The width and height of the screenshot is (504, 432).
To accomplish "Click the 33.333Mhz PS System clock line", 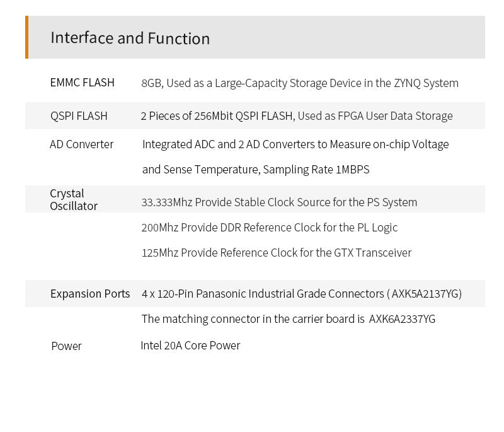I will (279, 202).
